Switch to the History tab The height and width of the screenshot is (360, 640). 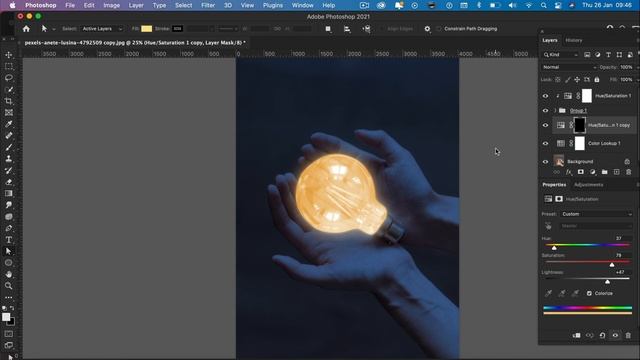click(x=573, y=40)
